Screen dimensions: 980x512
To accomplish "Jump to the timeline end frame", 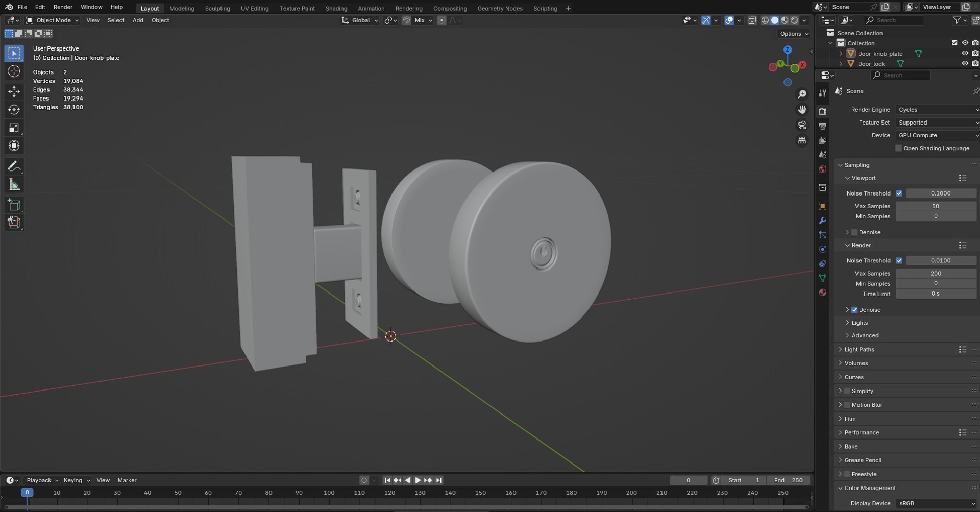I will tap(438, 480).
